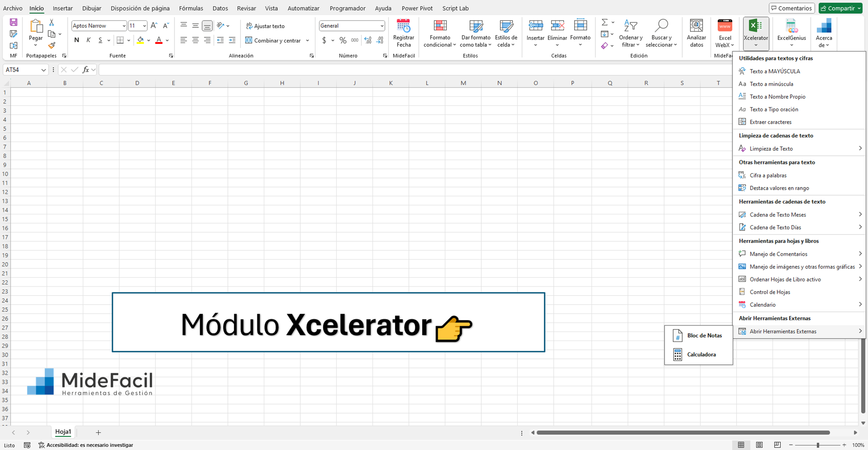Switch to page break preview view
This screenshot has height=450, width=868.
[x=777, y=445]
